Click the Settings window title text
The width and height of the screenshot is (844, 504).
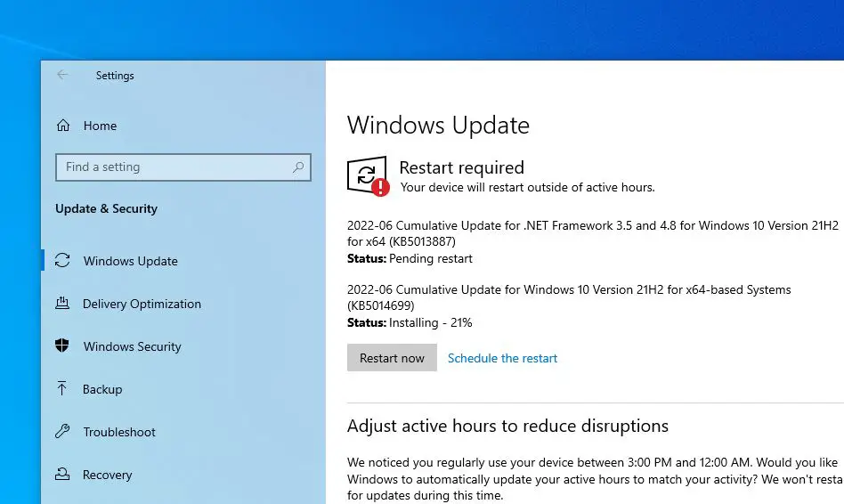pos(115,76)
